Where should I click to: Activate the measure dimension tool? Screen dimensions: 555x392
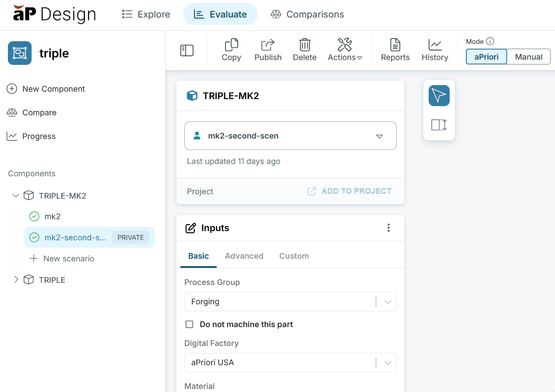click(x=439, y=125)
